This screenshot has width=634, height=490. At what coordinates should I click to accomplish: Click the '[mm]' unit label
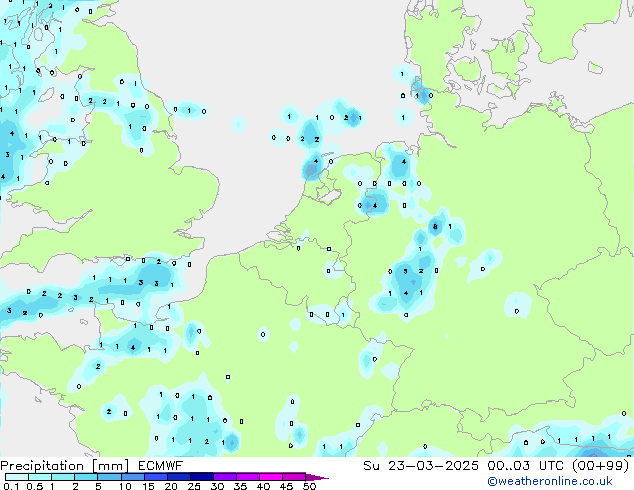coord(110,466)
